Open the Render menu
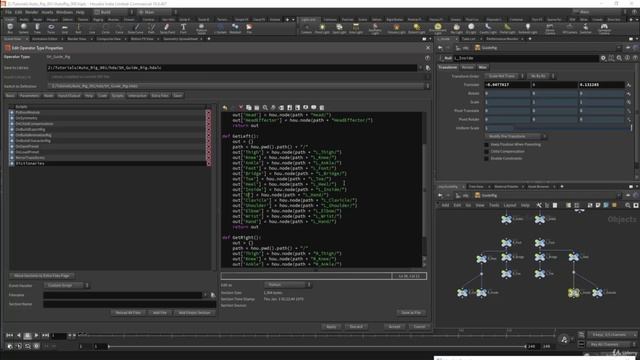 click(x=31, y=12)
